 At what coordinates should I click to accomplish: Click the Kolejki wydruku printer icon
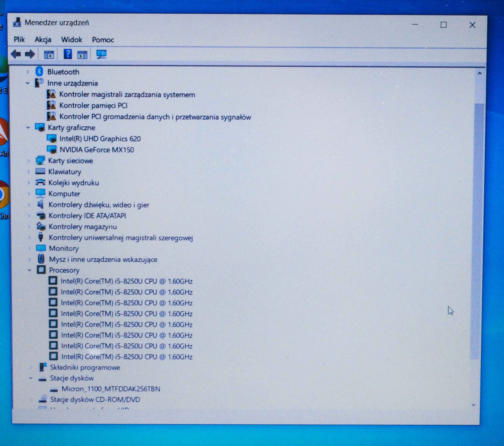pyautogui.click(x=40, y=182)
